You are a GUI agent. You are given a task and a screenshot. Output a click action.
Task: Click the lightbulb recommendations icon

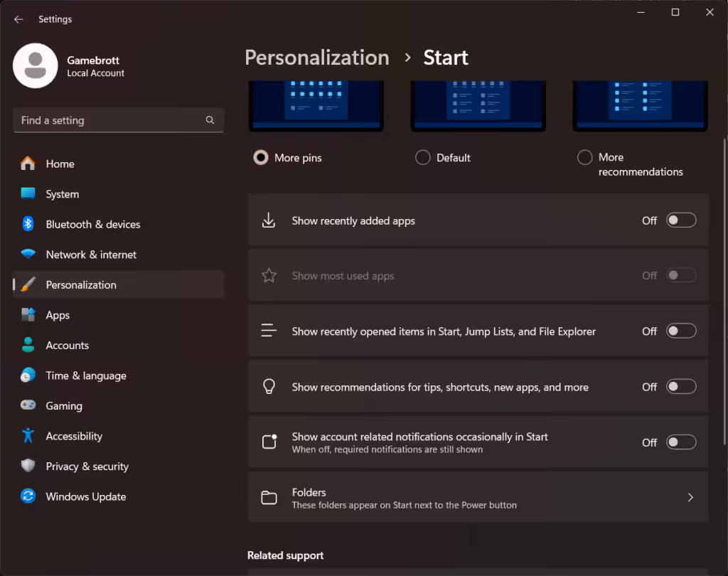269,386
